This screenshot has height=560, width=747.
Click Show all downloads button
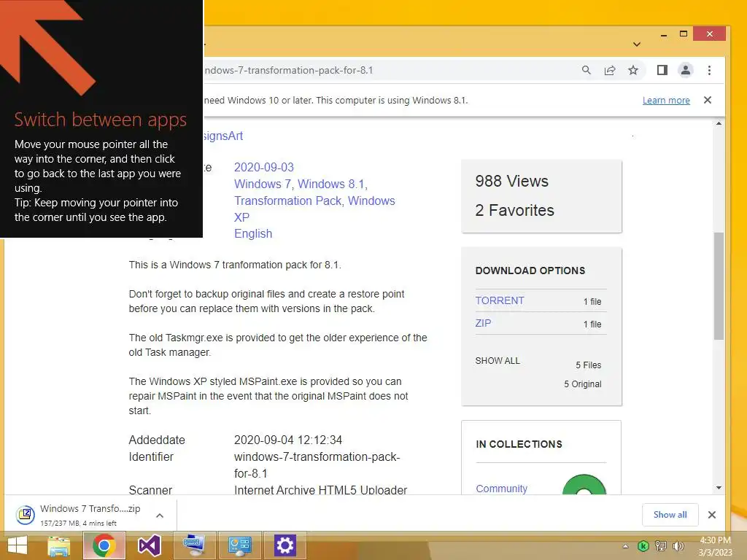tap(670, 514)
